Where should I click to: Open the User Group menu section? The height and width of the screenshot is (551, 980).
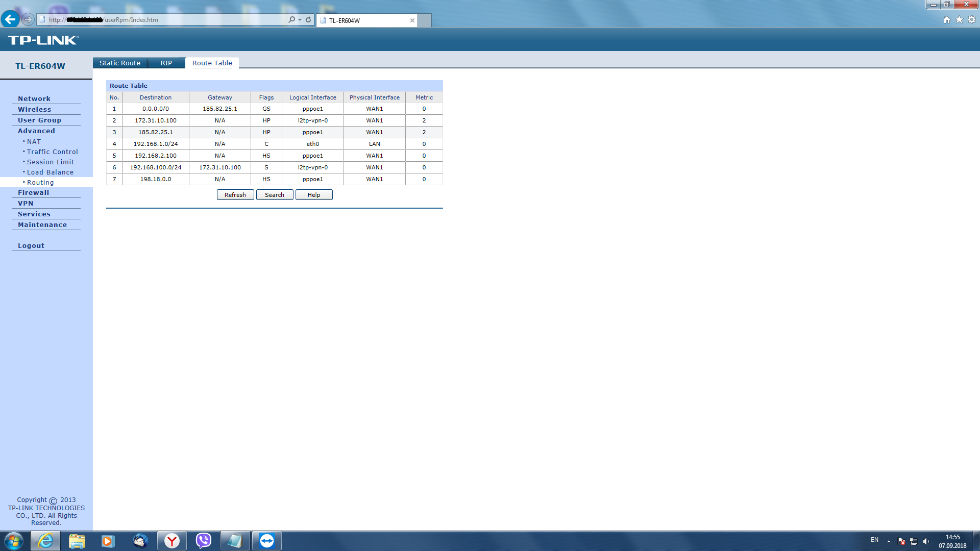pyautogui.click(x=39, y=120)
